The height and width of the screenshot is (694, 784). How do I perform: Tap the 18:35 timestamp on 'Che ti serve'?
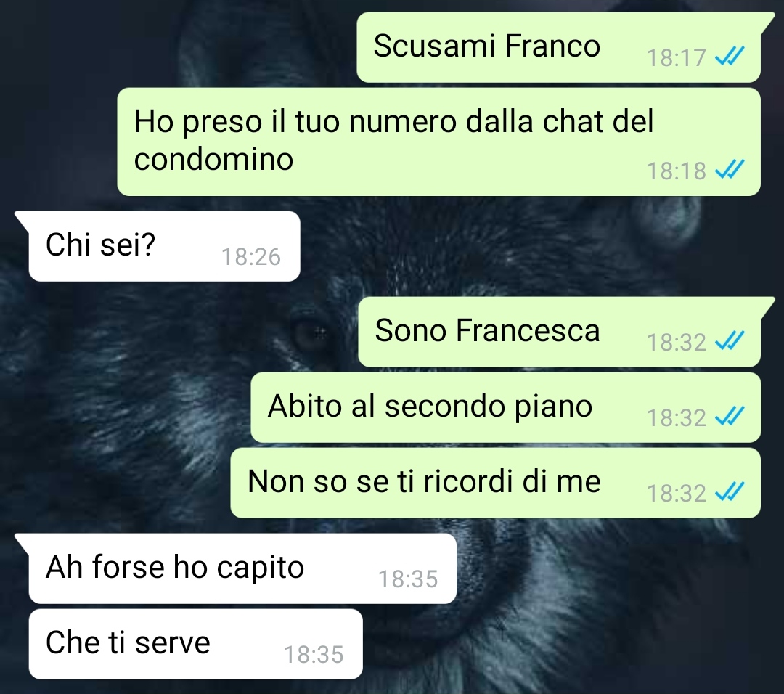click(x=314, y=655)
